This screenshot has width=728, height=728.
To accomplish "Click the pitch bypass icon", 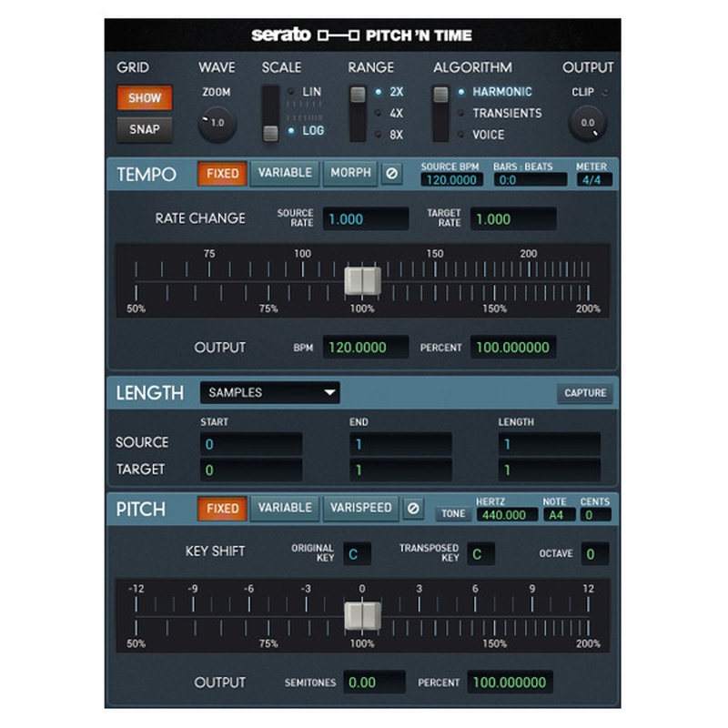I will pos(414,508).
